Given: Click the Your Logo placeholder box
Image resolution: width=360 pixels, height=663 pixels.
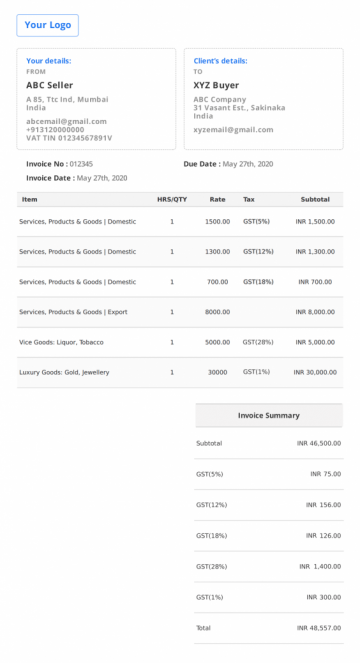Looking at the screenshot, I should click(47, 25).
